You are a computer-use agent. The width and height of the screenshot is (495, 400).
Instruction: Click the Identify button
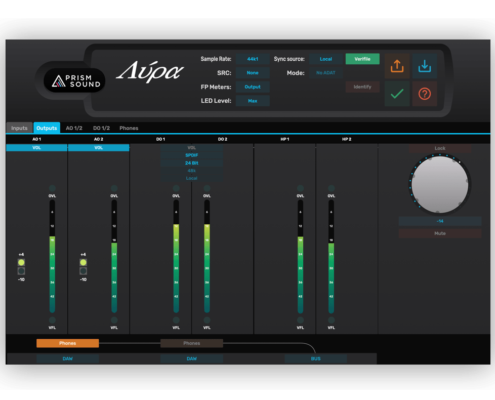tap(362, 87)
